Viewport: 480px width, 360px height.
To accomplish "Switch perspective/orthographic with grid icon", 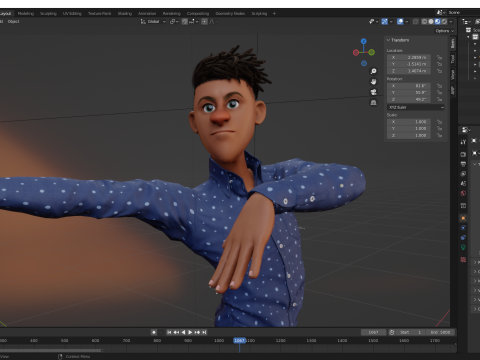I will point(374,103).
